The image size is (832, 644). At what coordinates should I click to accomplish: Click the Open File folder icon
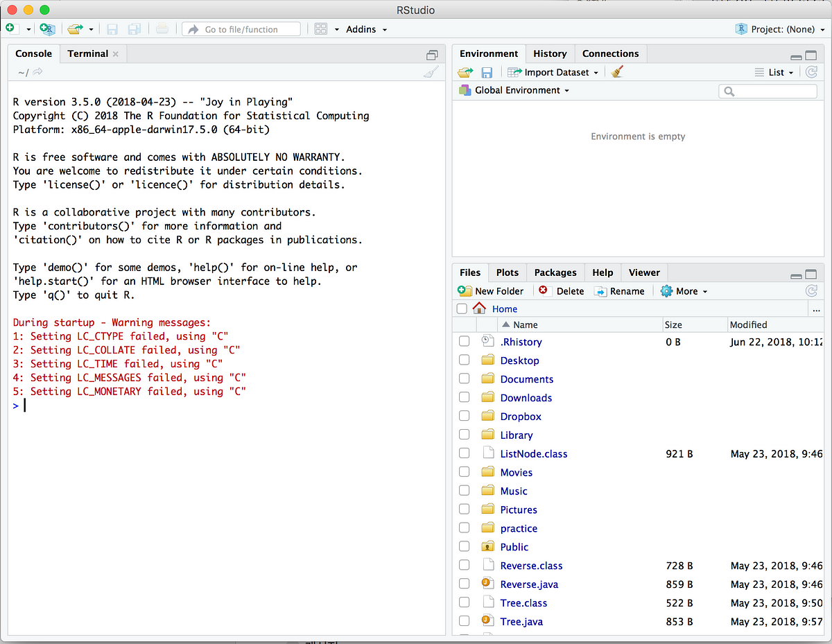click(75, 29)
